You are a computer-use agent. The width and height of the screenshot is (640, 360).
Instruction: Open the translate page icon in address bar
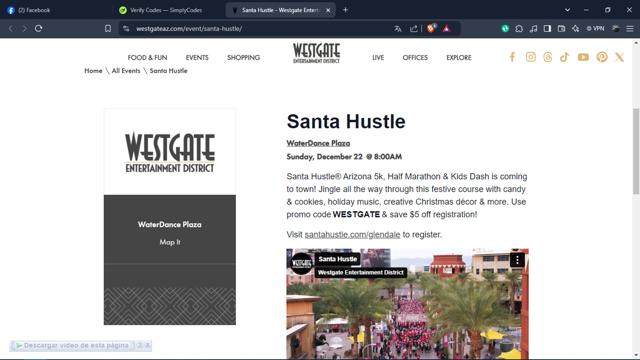[398, 29]
